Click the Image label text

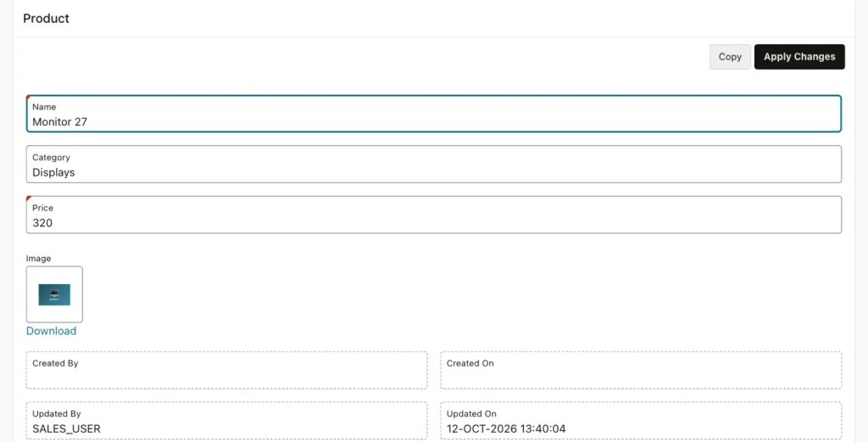[x=38, y=258]
